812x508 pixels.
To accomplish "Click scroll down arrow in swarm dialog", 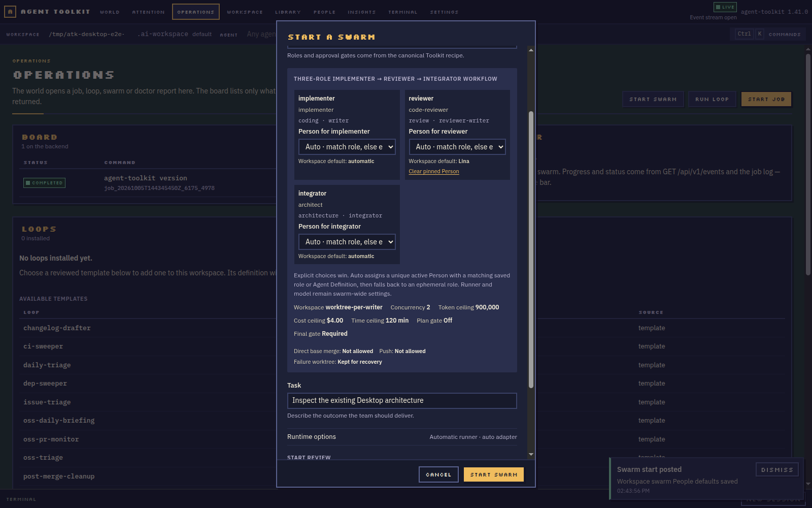I will point(531,454).
